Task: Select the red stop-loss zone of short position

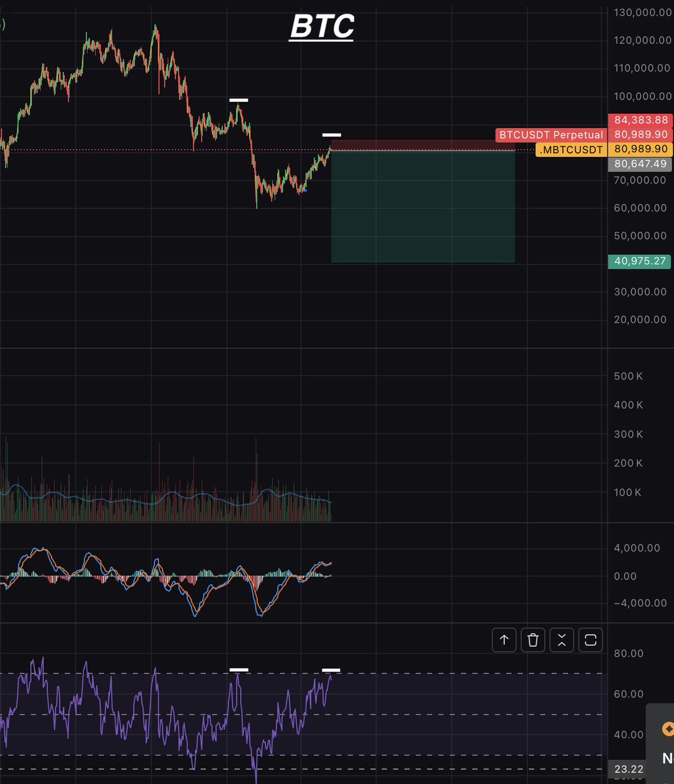Action: click(423, 145)
